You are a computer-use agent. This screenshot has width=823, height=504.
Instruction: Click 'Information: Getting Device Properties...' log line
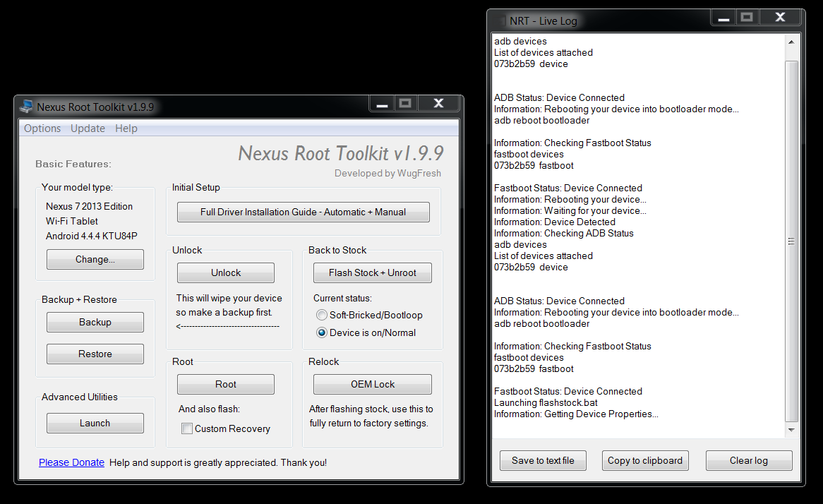pyautogui.click(x=576, y=414)
